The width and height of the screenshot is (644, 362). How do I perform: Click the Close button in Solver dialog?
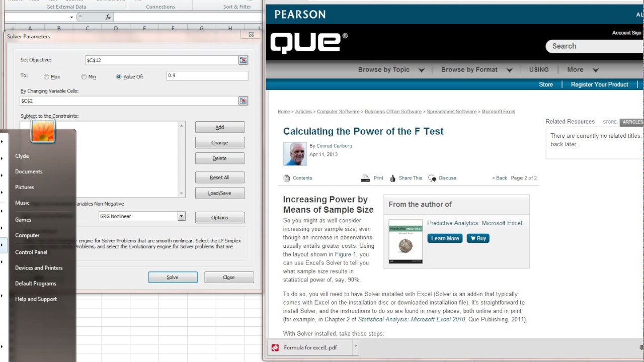pyautogui.click(x=229, y=278)
